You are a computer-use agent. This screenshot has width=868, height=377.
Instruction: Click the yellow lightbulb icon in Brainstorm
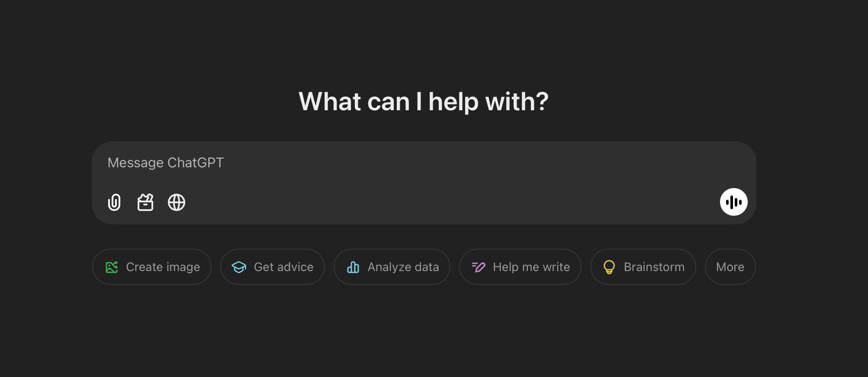pos(609,267)
